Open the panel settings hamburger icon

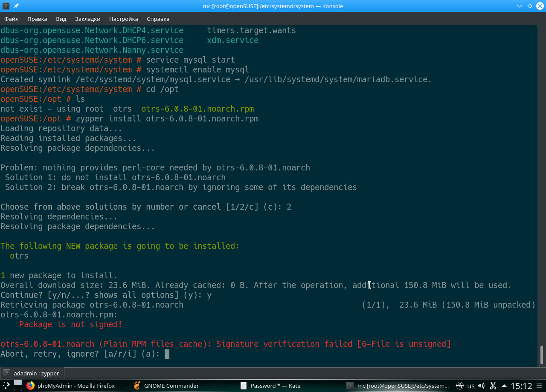coord(540,386)
